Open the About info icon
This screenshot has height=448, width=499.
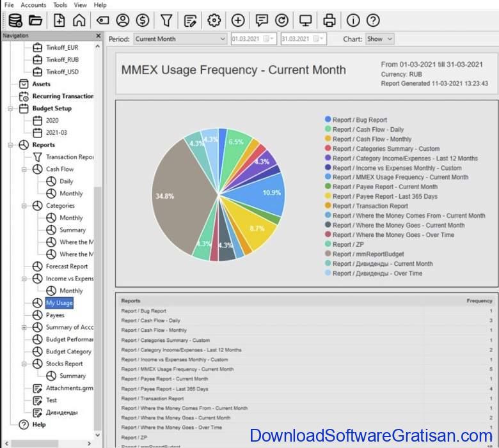click(x=353, y=20)
